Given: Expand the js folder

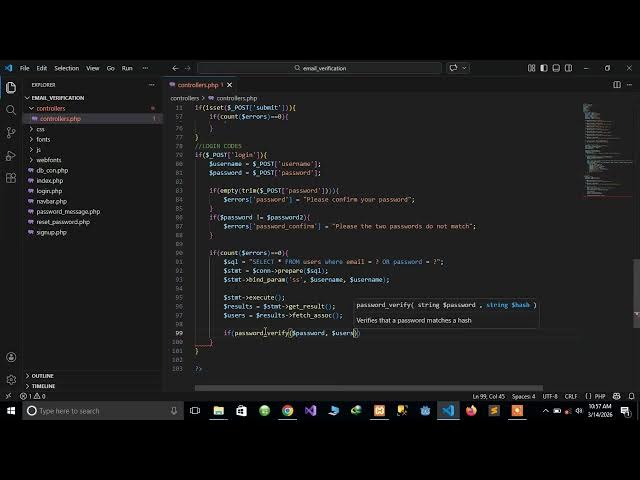Looking at the screenshot, I should coord(38,149).
